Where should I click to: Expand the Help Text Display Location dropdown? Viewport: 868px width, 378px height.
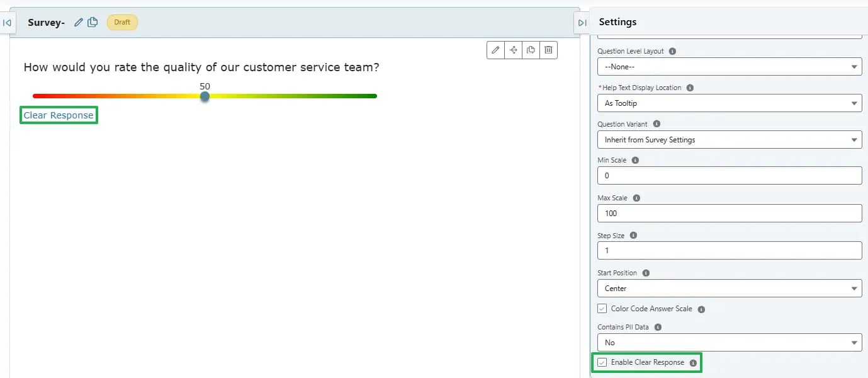tap(730, 103)
